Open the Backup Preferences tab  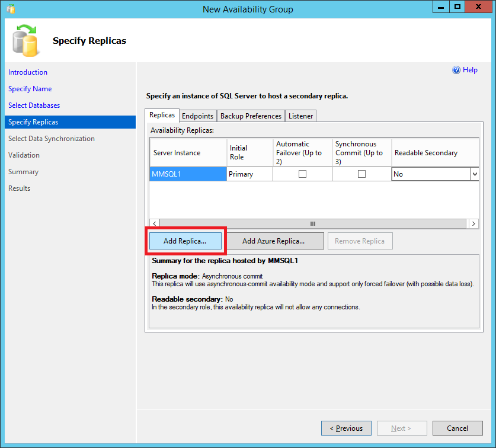point(251,116)
